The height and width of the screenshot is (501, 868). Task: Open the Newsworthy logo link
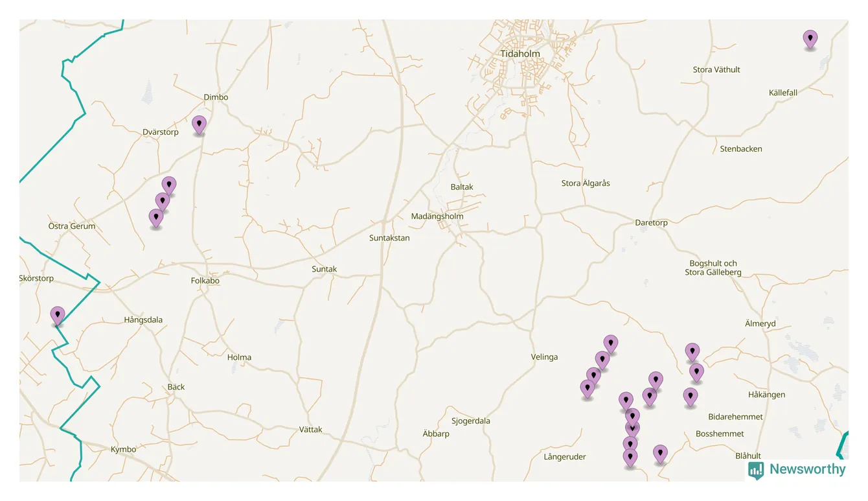(x=806, y=469)
